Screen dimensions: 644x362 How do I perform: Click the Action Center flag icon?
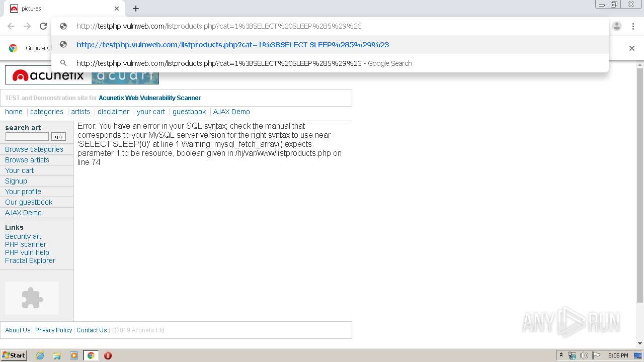[596, 355]
